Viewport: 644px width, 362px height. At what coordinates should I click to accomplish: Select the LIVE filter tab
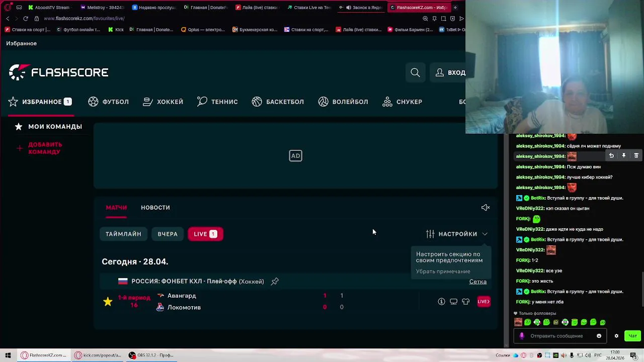click(205, 234)
